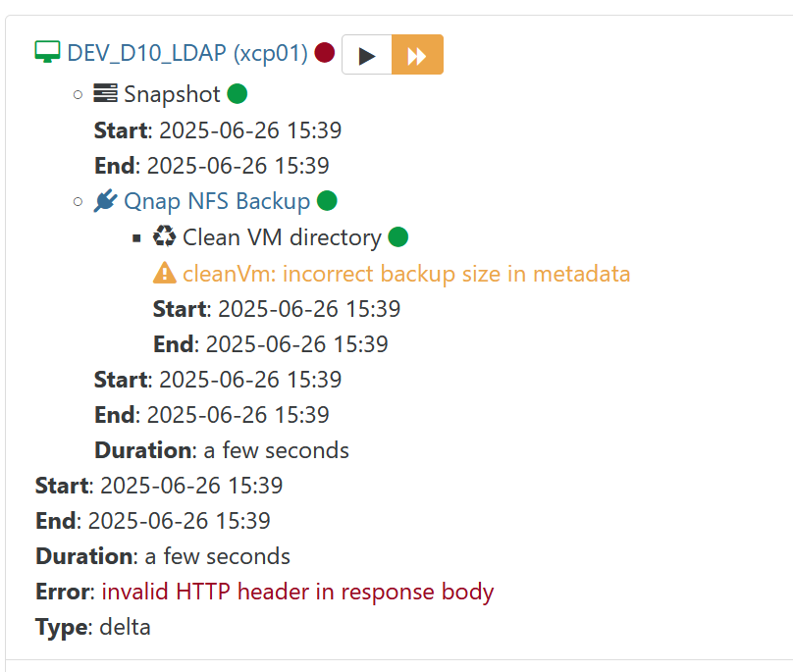Restart VM backup with play button

coord(367,55)
